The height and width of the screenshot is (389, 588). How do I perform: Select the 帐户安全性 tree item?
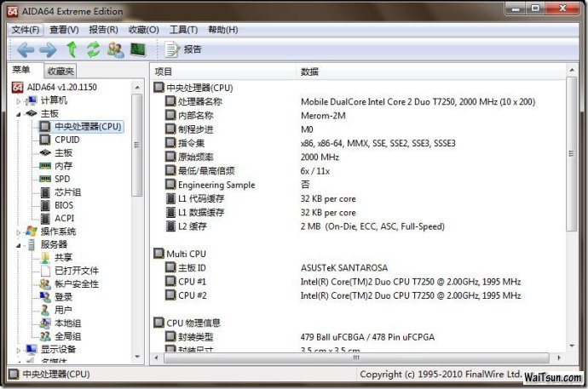click(76, 283)
